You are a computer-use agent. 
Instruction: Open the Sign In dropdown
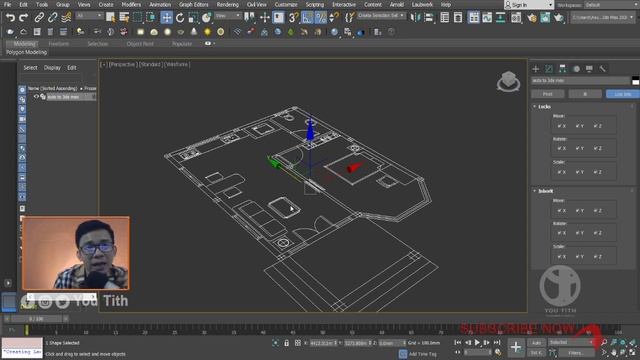pos(528,5)
